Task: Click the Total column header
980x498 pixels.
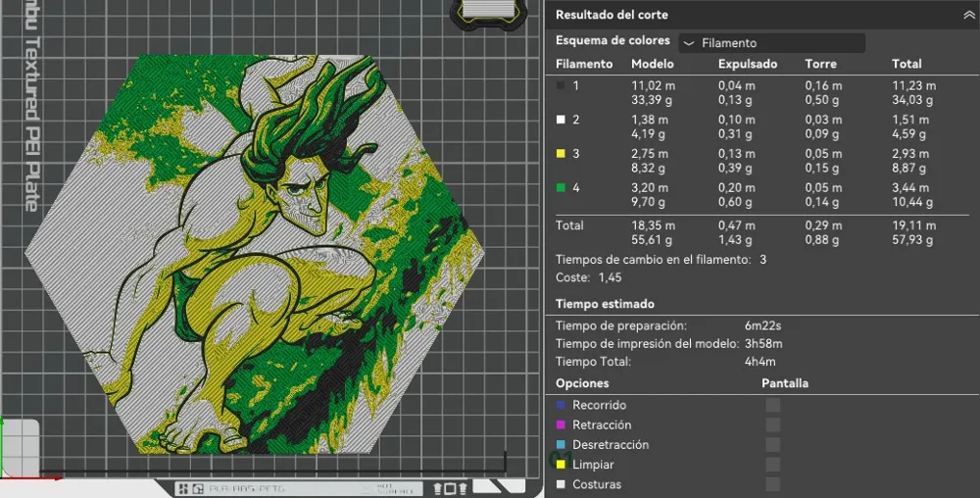Action: tap(906, 64)
